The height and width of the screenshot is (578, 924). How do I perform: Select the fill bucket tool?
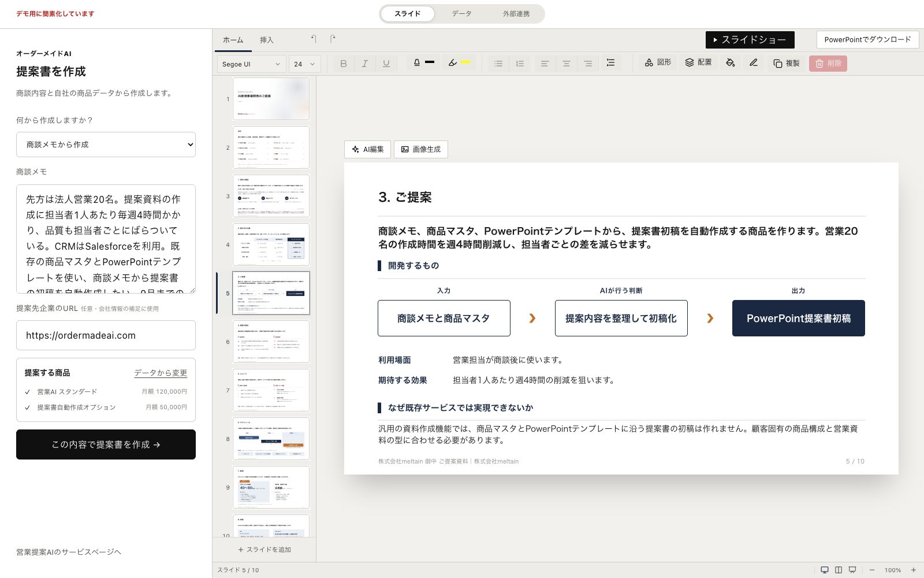731,62
